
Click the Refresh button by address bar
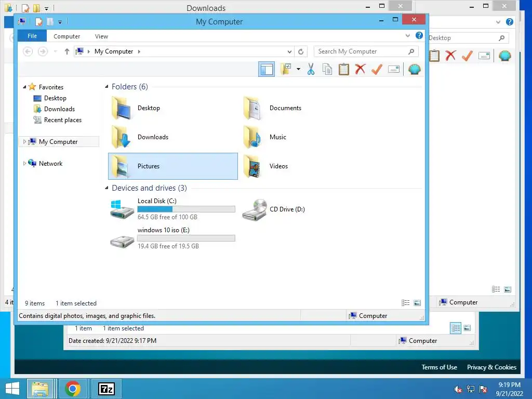[301, 51]
